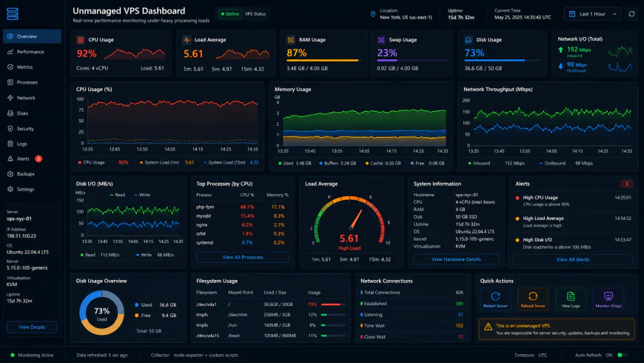Select the Overview sidebar item
Viewport: 644px width, 363px height.
[32, 36]
